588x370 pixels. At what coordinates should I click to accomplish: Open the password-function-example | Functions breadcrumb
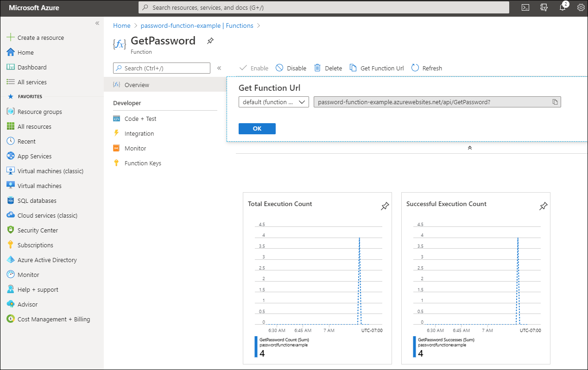pyautogui.click(x=197, y=25)
